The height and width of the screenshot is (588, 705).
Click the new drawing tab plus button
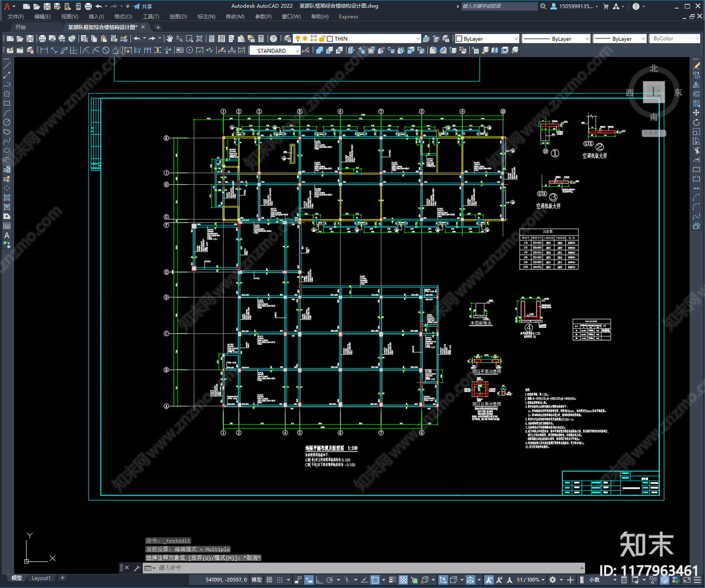[x=158, y=27]
